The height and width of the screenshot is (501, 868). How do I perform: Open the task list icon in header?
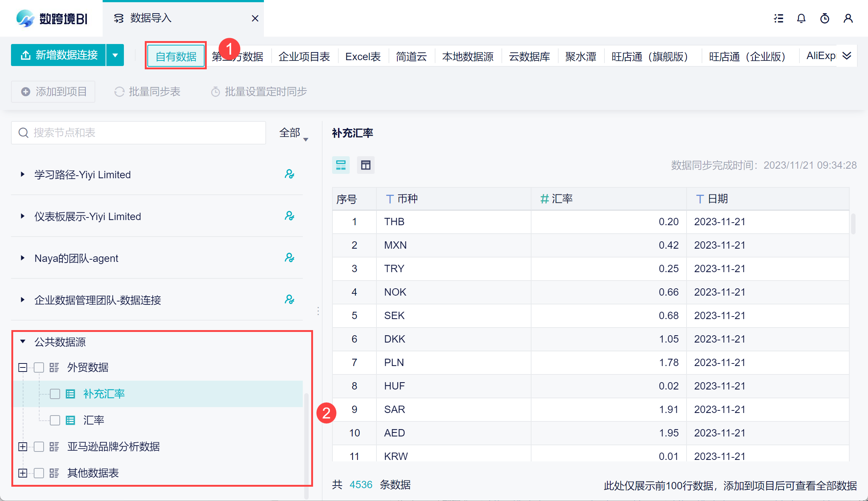tap(778, 18)
